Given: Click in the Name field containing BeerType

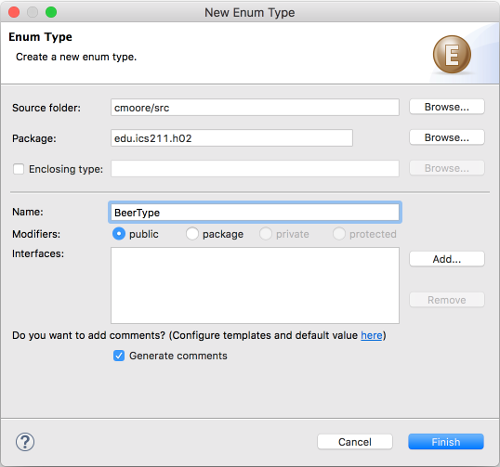Looking at the screenshot, I should (255, 212).
